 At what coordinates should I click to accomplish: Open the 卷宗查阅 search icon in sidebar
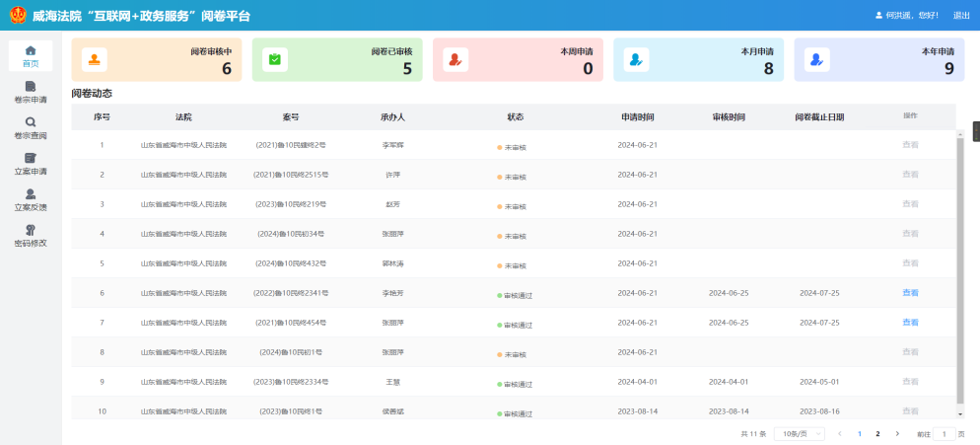[x=31, y=122]
